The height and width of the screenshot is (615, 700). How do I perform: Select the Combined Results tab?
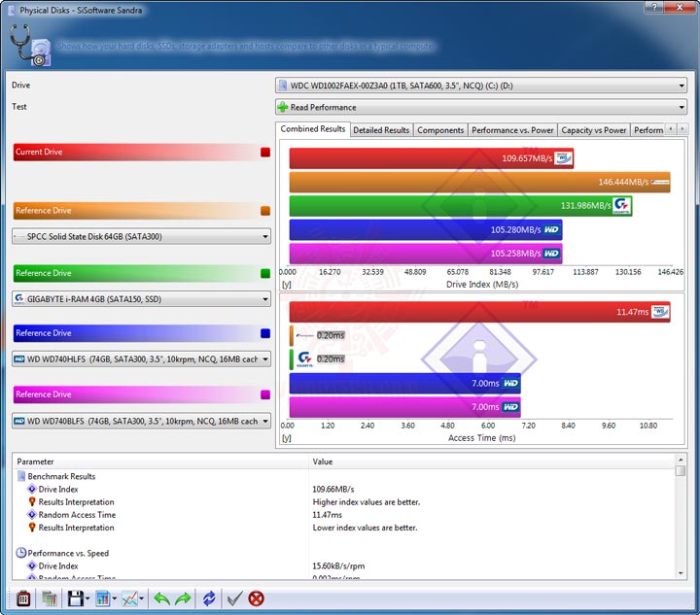click(313, 129)
